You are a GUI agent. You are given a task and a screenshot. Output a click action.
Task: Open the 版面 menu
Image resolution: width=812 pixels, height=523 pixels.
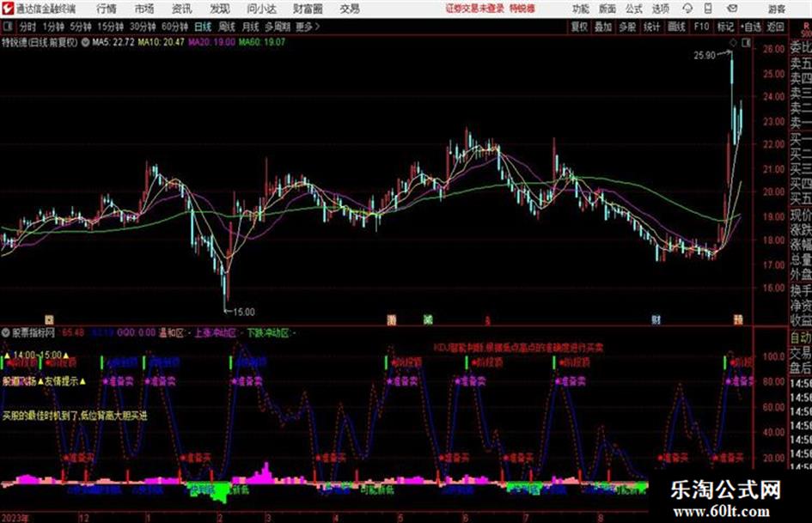point(607,9)
